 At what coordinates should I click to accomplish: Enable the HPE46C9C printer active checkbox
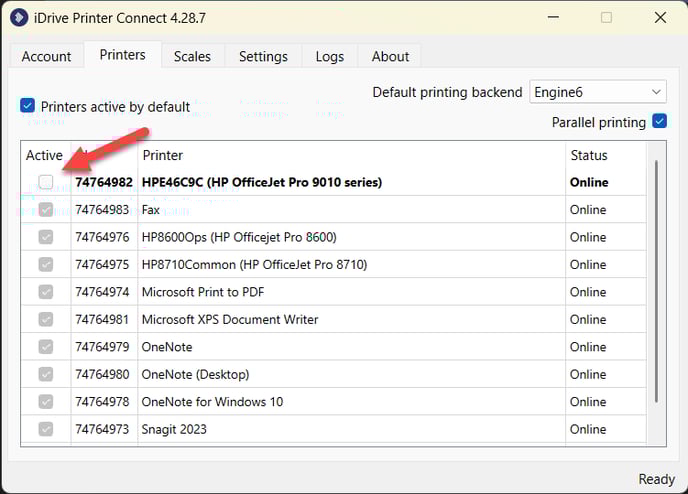pyautogui.click(x=46, y=182)
